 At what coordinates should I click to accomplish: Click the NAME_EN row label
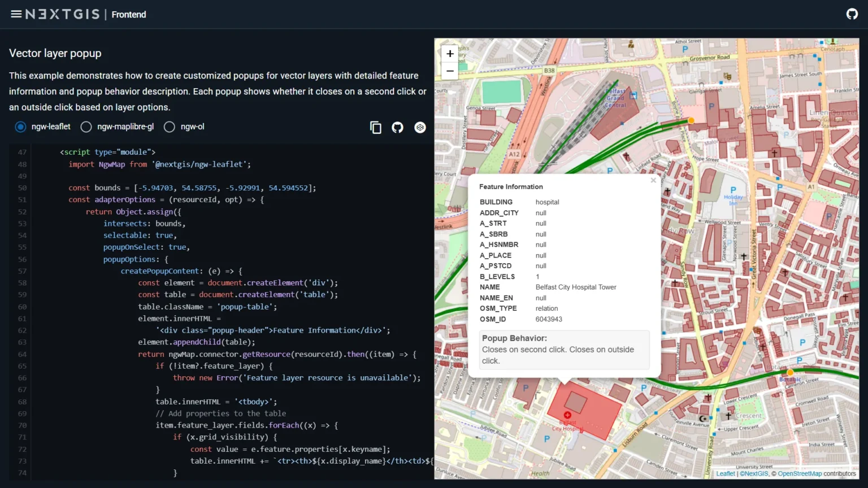496,298
